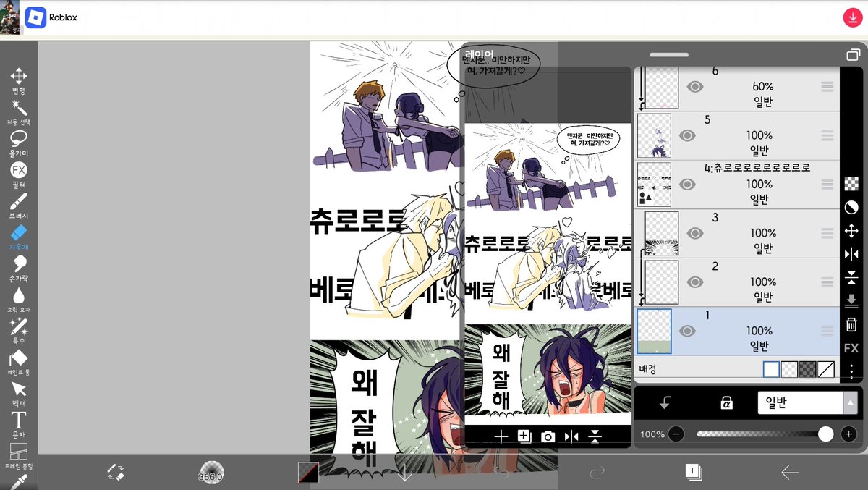
Task: Open the current color swatch in bottom bar
Action: [309, 473]
